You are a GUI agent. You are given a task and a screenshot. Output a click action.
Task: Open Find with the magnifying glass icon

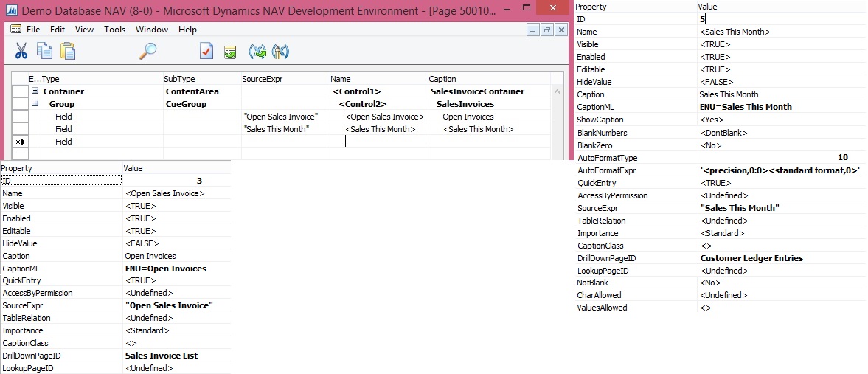tap(148, 51)
